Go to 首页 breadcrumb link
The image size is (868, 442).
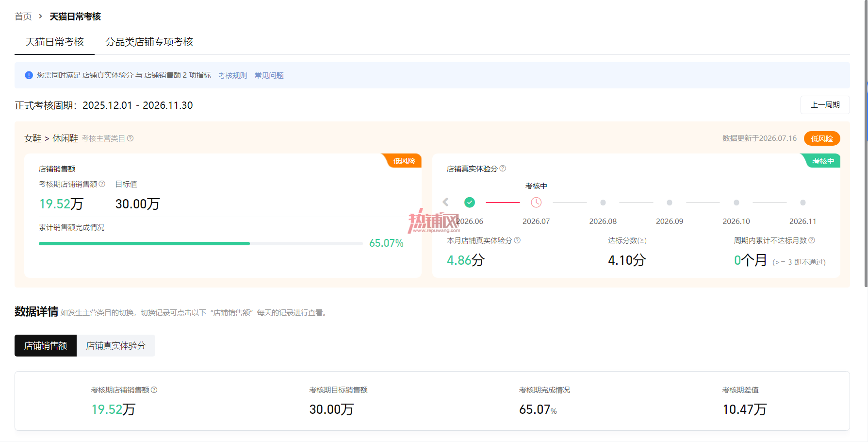pos(23,17)
